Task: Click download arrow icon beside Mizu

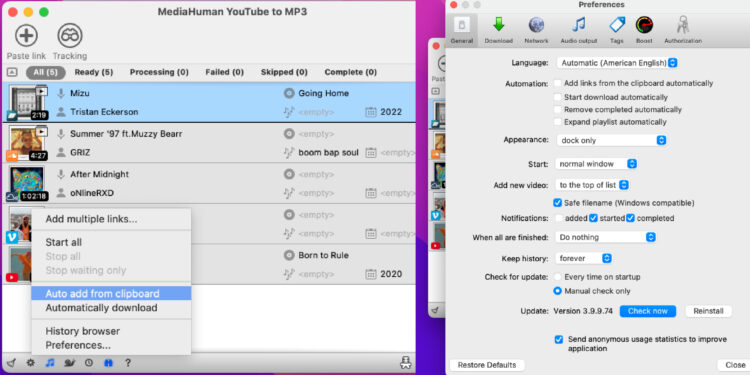Action: click(61, 93)
